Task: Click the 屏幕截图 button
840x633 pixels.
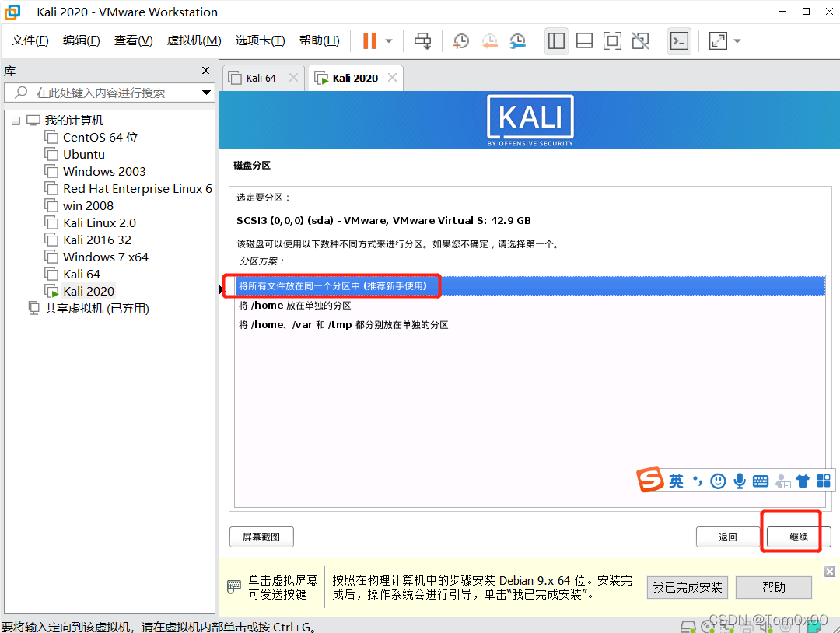Action: (x=261, y=537)
